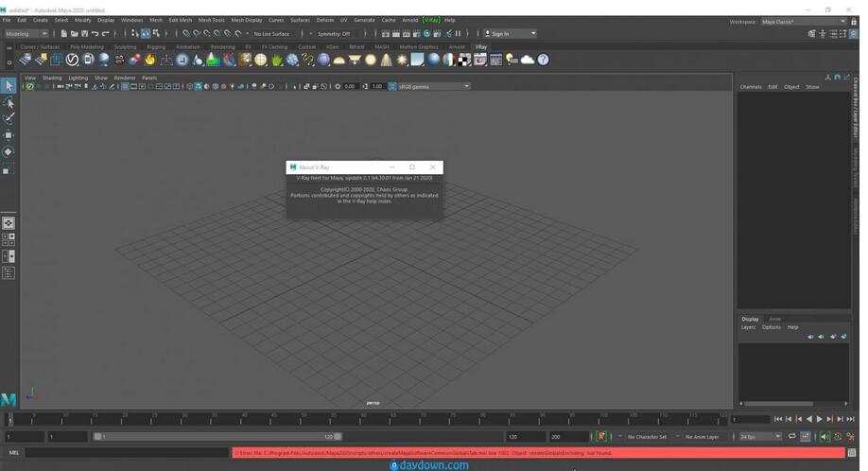Image resolution: width=868 pixels, height=471 pixels.
Task: Open the Anim tab in the layer editor
Action: 775,319
